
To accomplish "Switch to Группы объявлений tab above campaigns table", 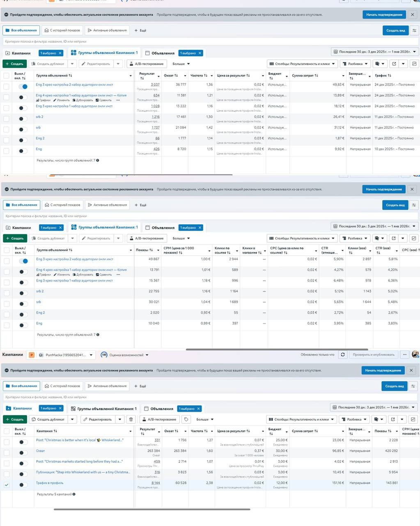I will point(104,408).
